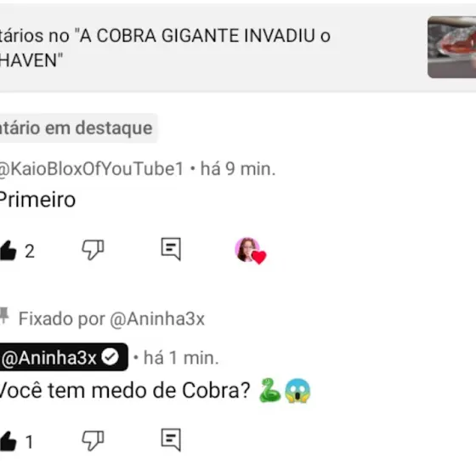Select "Você tem medo de Cobra?" comment text

coord(125,390)
